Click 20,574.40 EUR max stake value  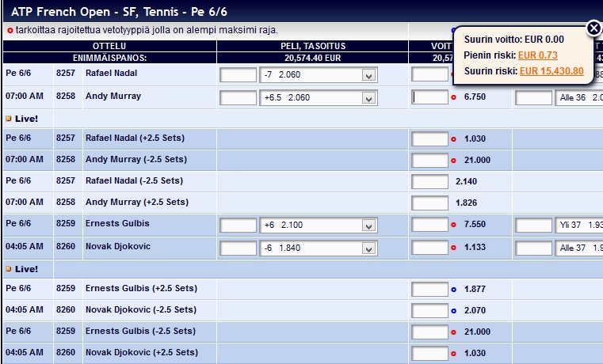[x=313, y=58]
